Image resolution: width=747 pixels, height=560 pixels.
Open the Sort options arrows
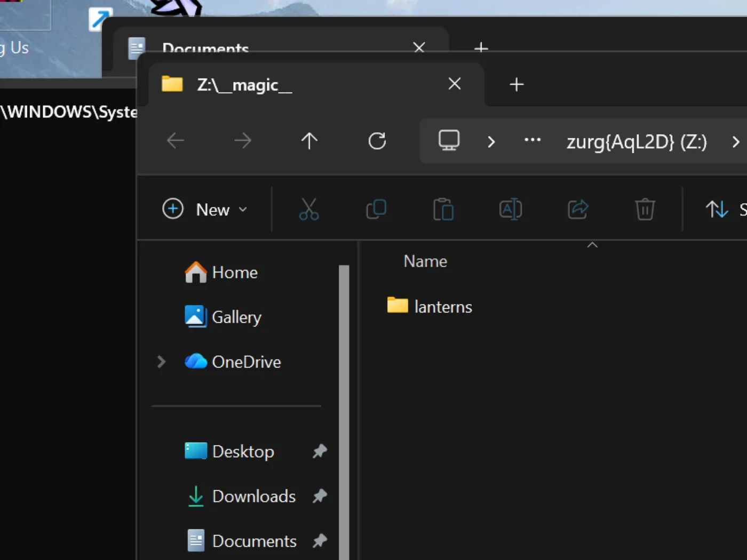[x=717, y=209]
